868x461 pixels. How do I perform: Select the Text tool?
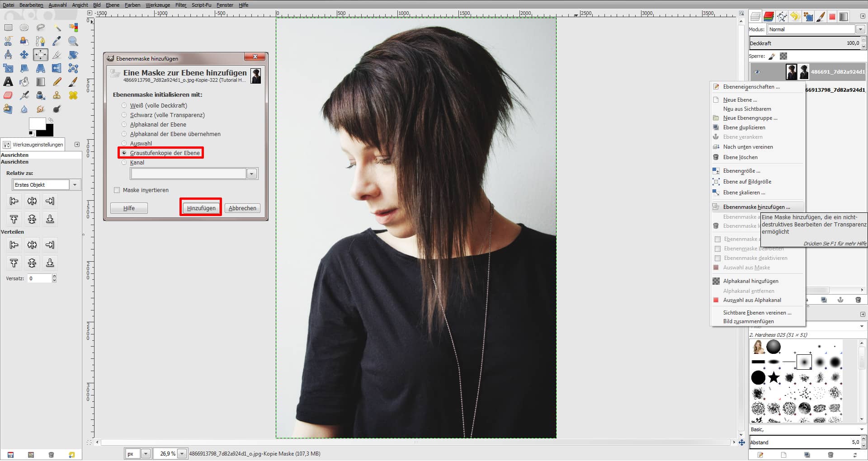(x=9, y=82)
